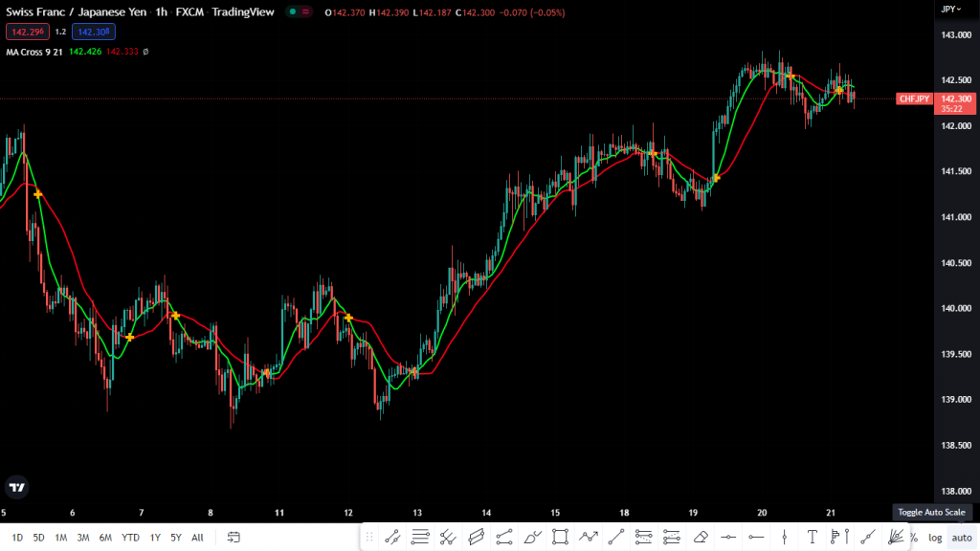Toggle the auto scale button
This screenshot has height=551, width=980.
click(x=961, y=538)
